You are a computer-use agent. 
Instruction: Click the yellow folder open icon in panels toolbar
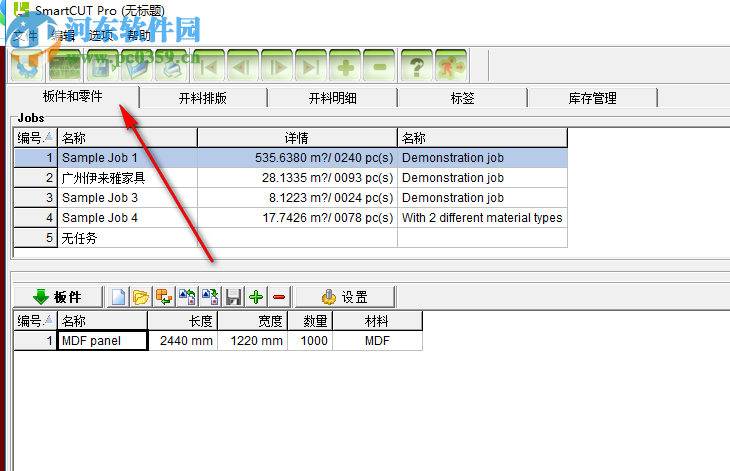pos(141,297)
